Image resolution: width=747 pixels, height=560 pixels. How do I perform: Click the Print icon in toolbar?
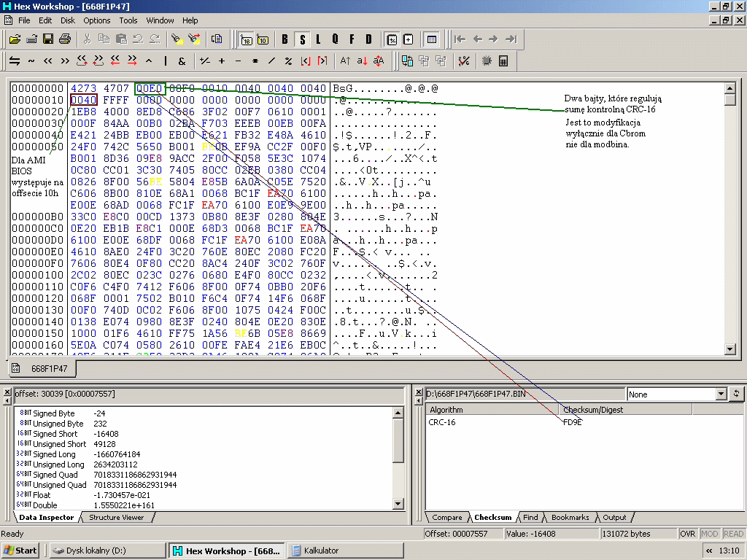(x=64, y=39)
